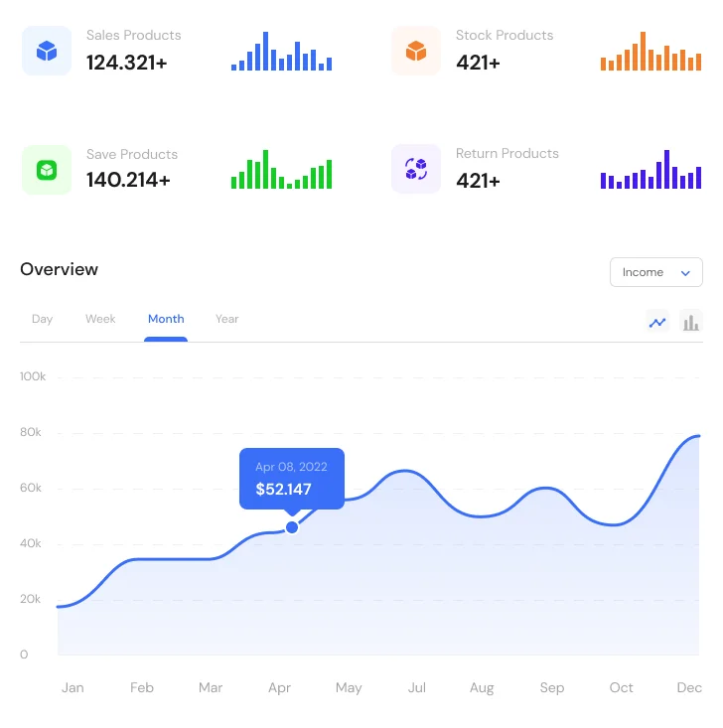Click the purple Return Products icon
Viewport: 723px width, 728px height.
(416, 169)
